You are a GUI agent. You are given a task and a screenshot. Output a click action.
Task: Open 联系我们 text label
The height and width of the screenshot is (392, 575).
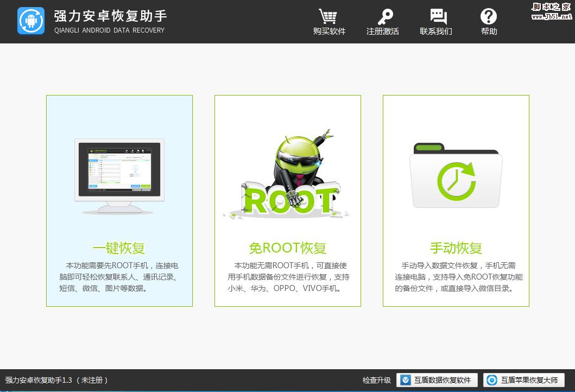(x=436, y=31)
